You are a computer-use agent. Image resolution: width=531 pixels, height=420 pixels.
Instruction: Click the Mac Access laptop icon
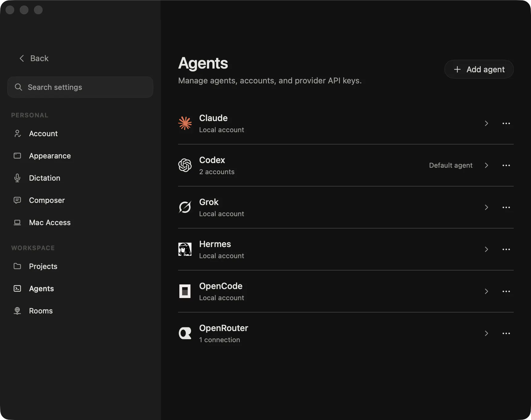pyautogui.click(x=17, y=222)
